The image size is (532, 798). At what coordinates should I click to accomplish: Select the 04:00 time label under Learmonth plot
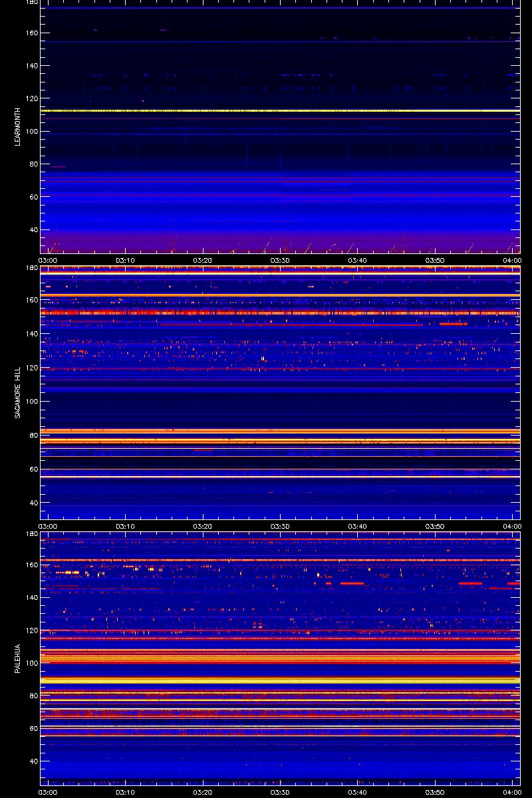click(x=511, y=260)
